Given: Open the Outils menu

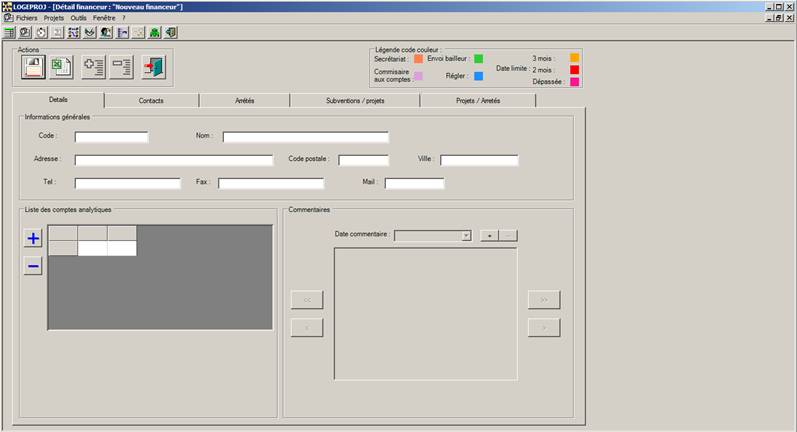Looking at the screenshot, I should click(x=79, y=18).
